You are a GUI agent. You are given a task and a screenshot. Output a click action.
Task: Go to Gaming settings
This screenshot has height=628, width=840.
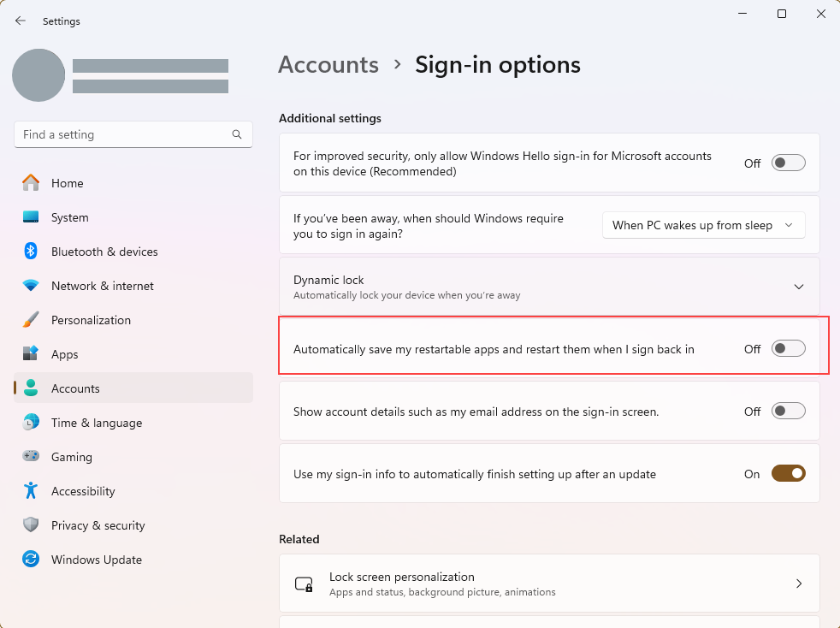(x=133, y=457)
